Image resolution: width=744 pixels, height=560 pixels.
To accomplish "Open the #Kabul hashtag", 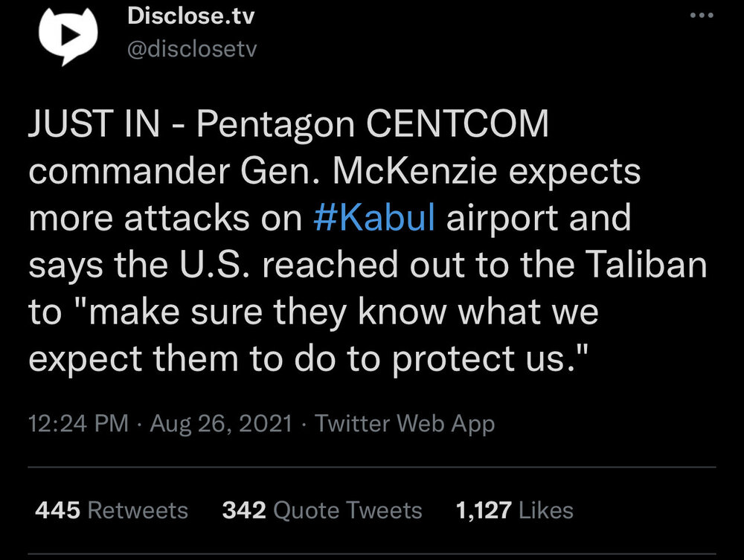I will 375,219.
